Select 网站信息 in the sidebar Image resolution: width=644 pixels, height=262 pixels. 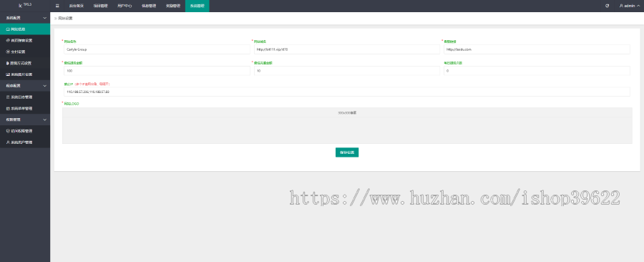(25, 29)
